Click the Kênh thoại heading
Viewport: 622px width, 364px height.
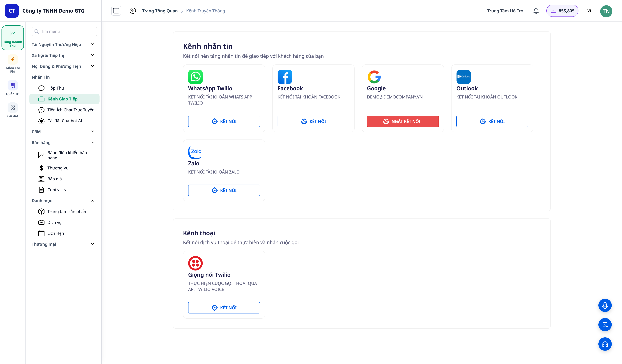coord(199,233)
